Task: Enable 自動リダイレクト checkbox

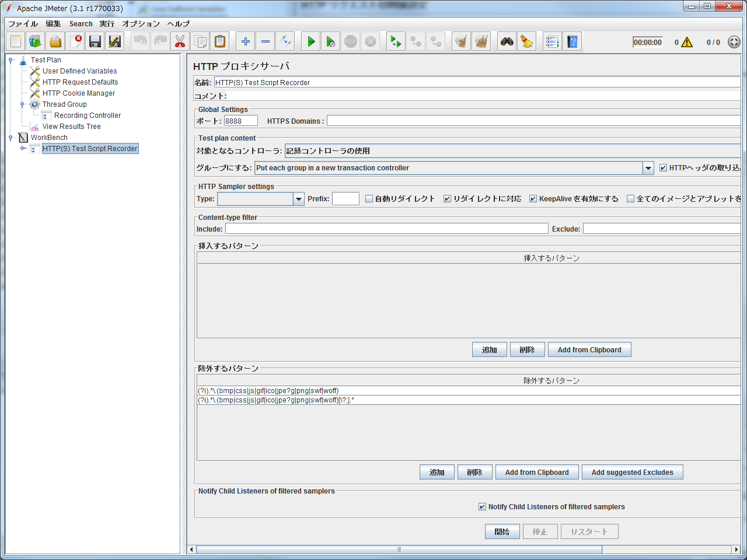Action: click(x=369, y=199)
